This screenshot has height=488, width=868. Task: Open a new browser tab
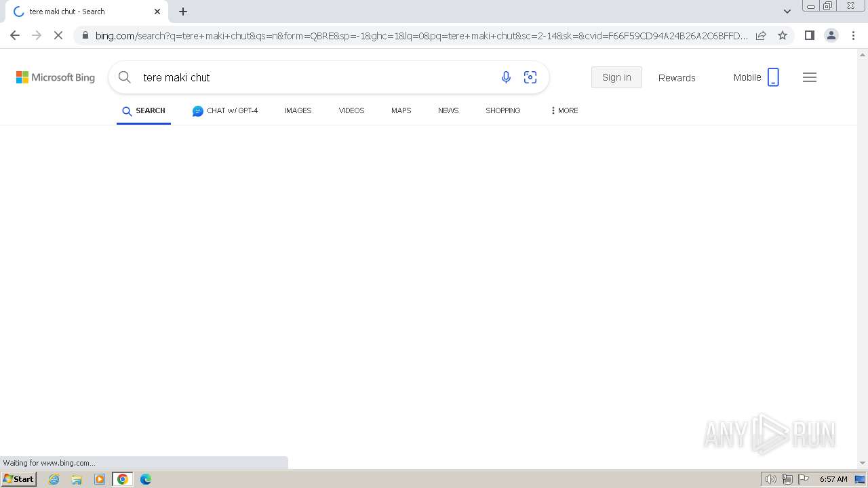click(x=183, y=12)
